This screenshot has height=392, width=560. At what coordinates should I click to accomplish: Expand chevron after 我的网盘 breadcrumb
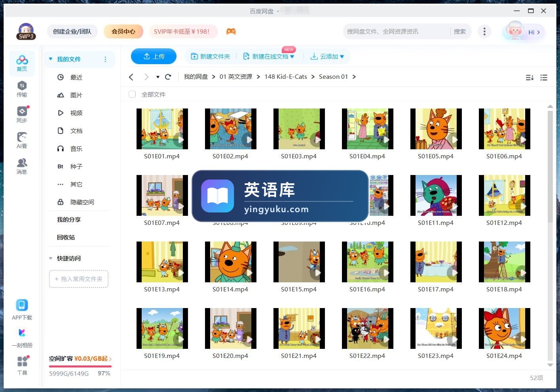pos(214,77)
